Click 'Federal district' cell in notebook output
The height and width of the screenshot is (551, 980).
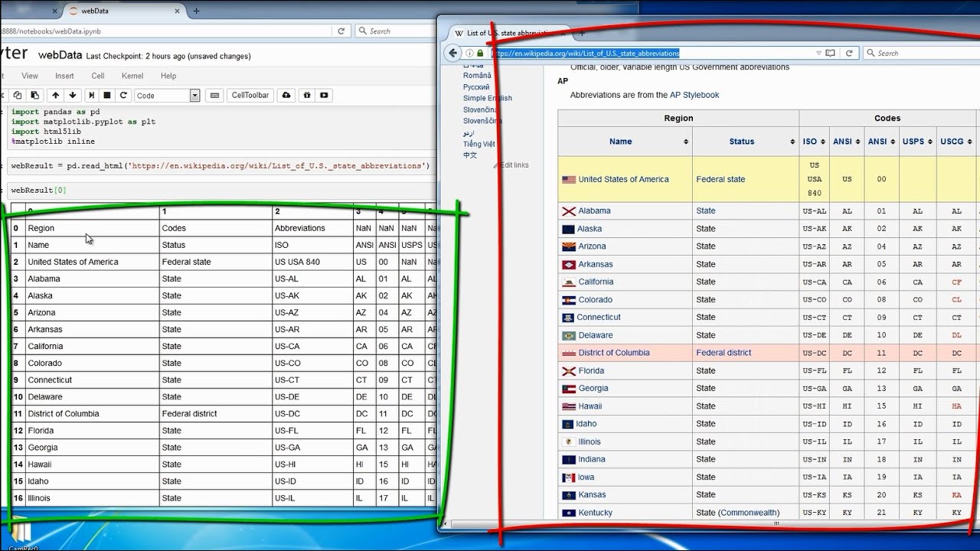coord(215,414)
